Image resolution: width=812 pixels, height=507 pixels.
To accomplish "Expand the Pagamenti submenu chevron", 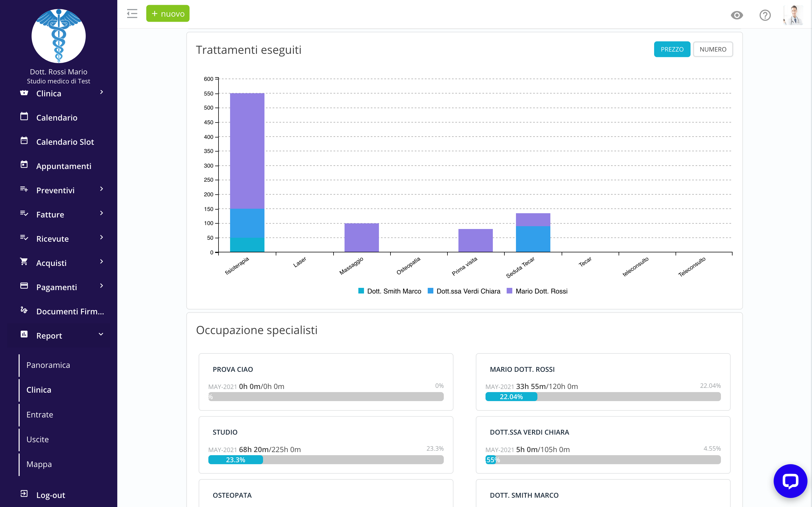I will tap(102, 286).
